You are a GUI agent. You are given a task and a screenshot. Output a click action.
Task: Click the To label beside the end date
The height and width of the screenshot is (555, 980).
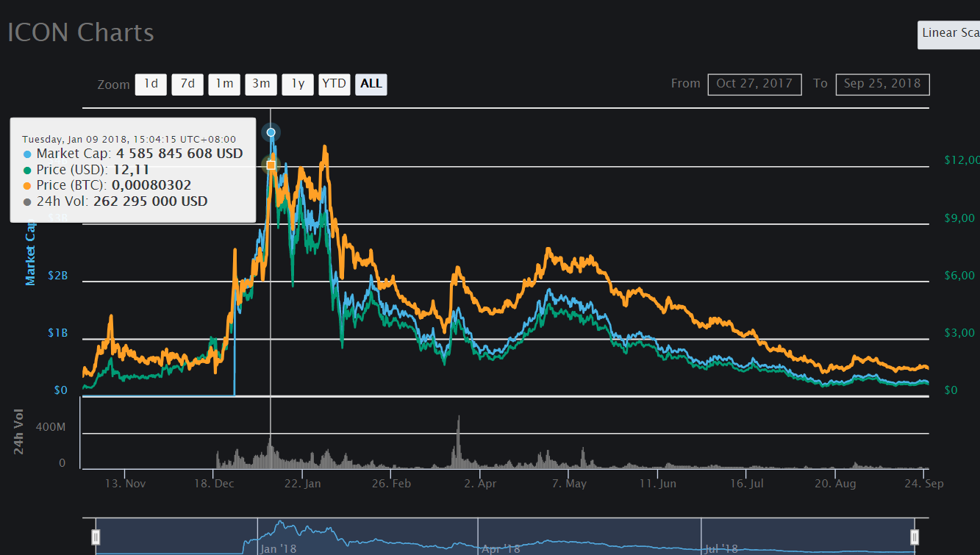coord(820,84)
